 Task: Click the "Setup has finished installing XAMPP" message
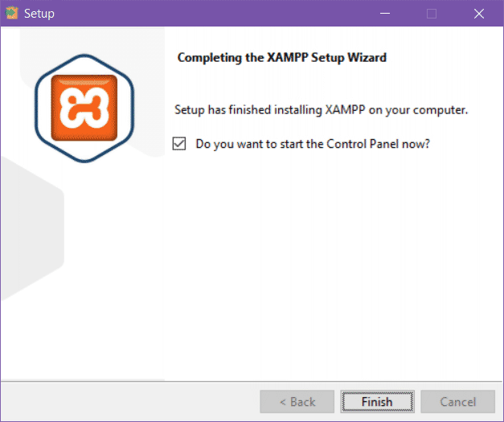tap(321, 109)
